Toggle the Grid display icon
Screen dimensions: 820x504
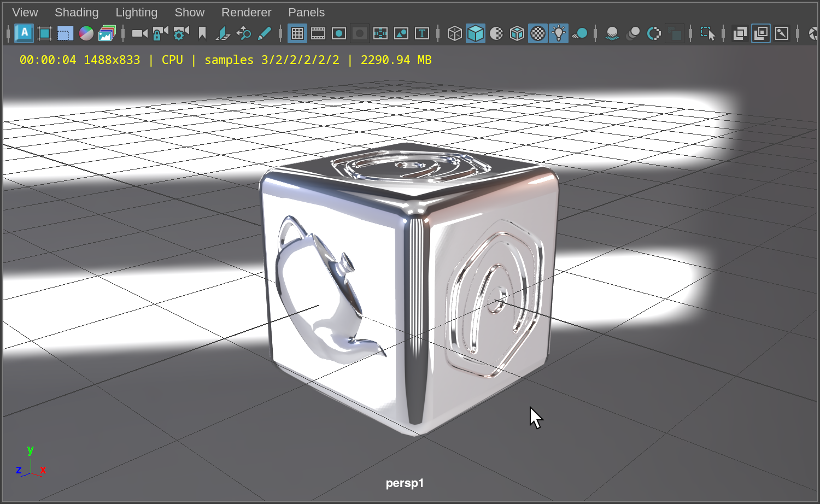pos(297,33)
